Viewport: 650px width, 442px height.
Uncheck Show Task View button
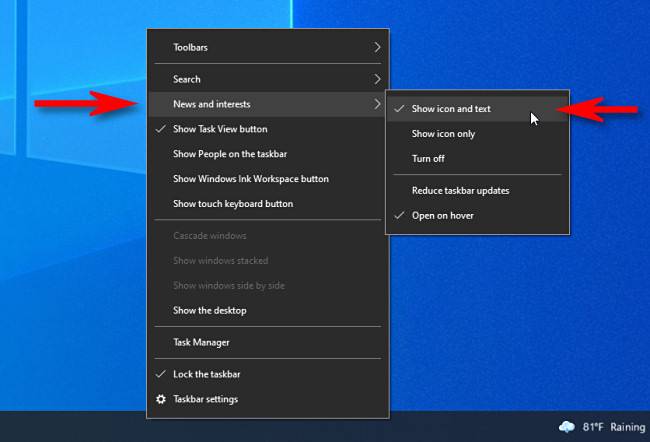(x=219, y=129)
